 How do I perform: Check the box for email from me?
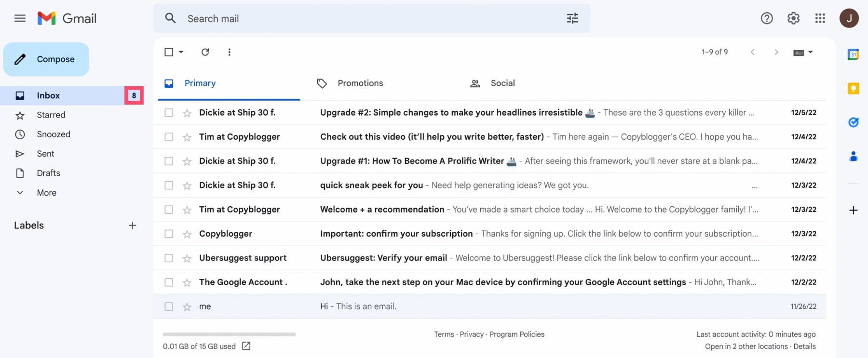point(169,306)
